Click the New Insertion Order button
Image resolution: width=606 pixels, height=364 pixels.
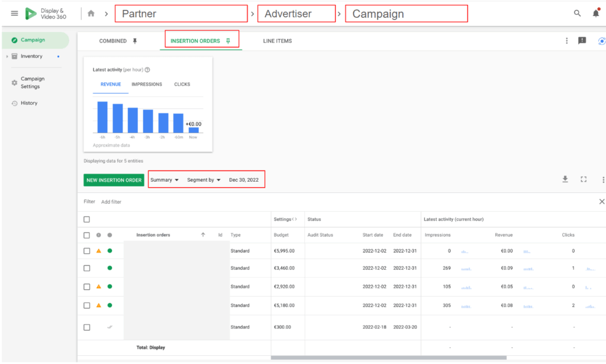(114, 180)
